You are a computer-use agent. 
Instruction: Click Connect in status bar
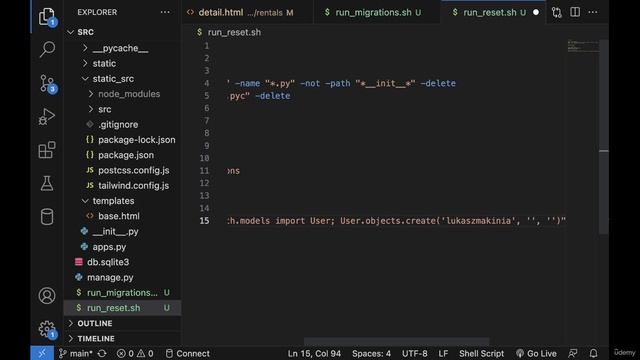188,353
